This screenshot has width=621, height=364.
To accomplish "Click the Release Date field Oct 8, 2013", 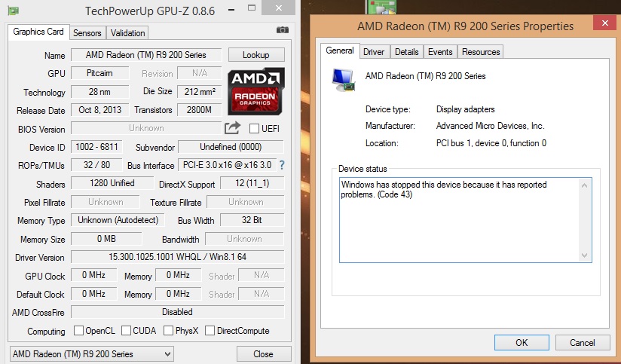I will (99, 110).
